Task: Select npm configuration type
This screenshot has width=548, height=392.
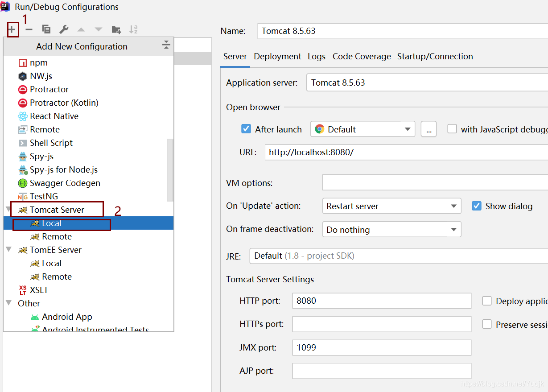Action: [89, 63]
